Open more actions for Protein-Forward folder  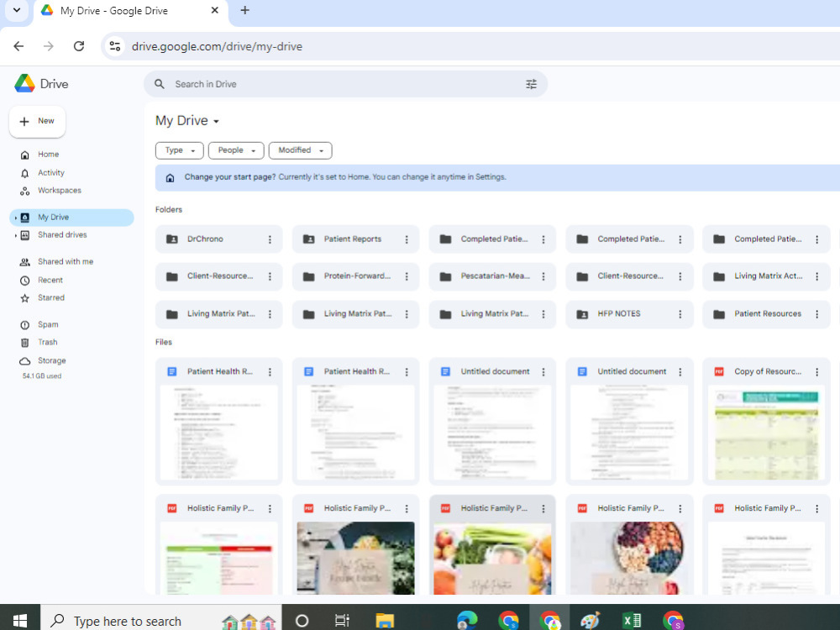coord(407,276)
